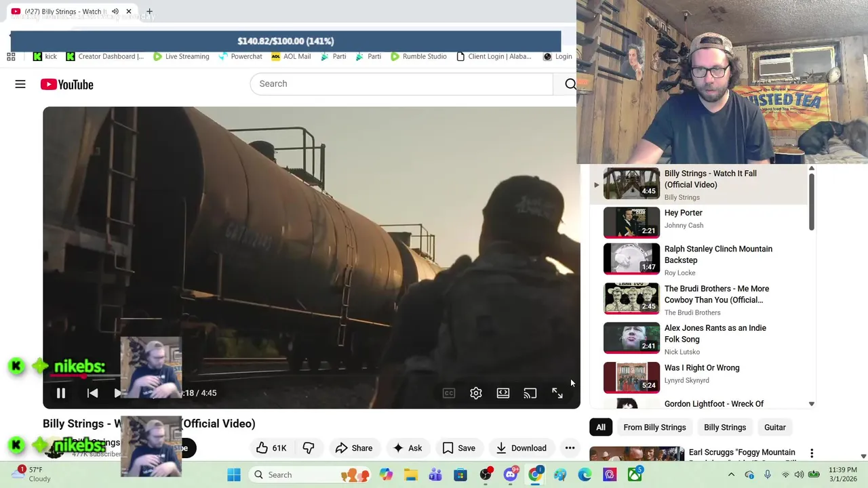
Task: Show hidden system tray icons
Action: [x=731, y=474]
